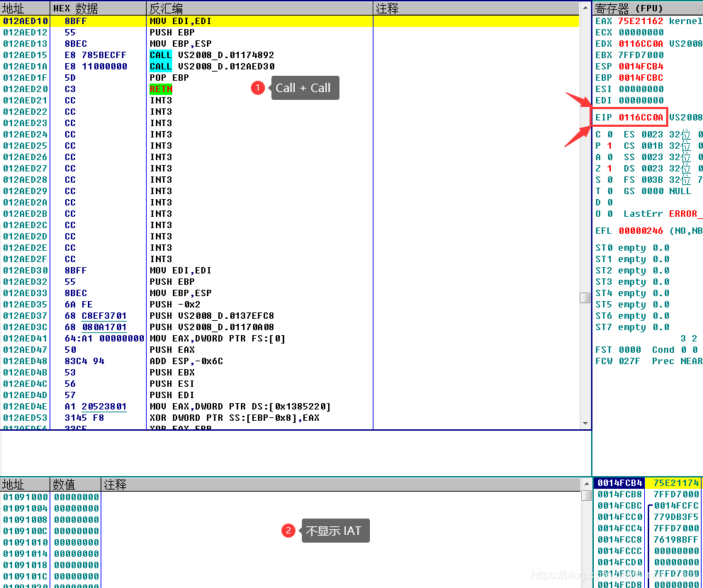Click the HEX 数据 column header

click(x=99, y=9)
